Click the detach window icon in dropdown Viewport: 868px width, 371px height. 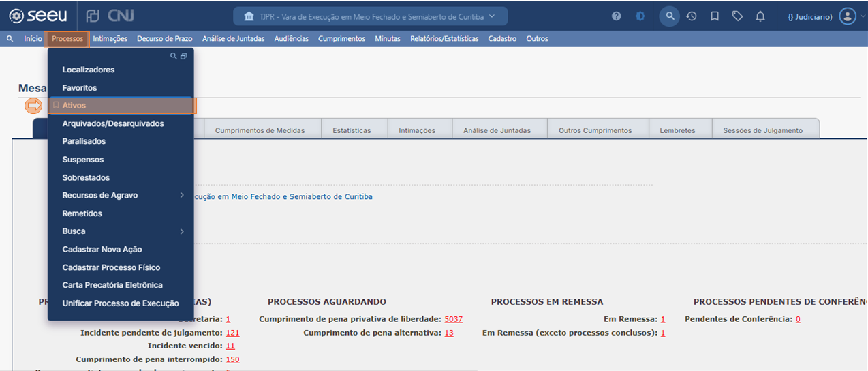point(183,56)
